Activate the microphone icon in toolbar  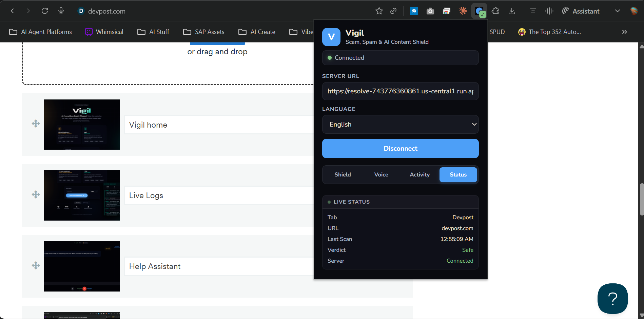point(61,11)
